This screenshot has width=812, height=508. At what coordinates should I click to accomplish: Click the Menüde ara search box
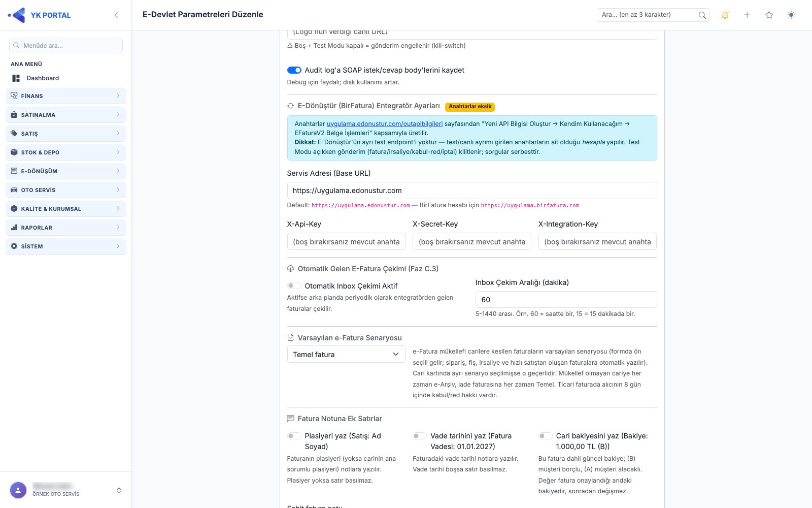66,46
